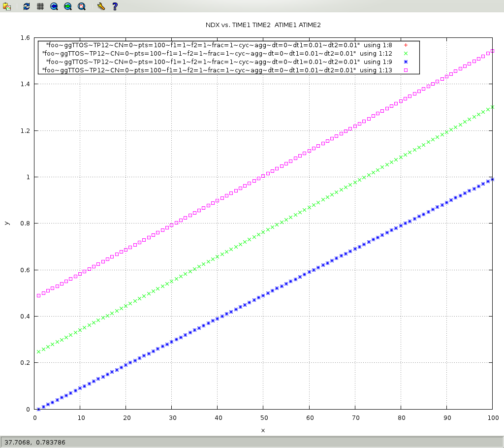Apply previous zoom with blue arrow magnifier
This screenshot has width=504, height=448.
pos(54,6)
